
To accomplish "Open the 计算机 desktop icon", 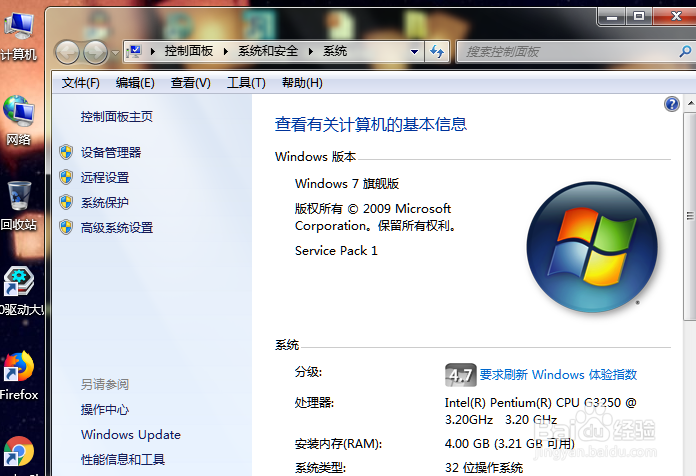I will click(x=18, y=36).
